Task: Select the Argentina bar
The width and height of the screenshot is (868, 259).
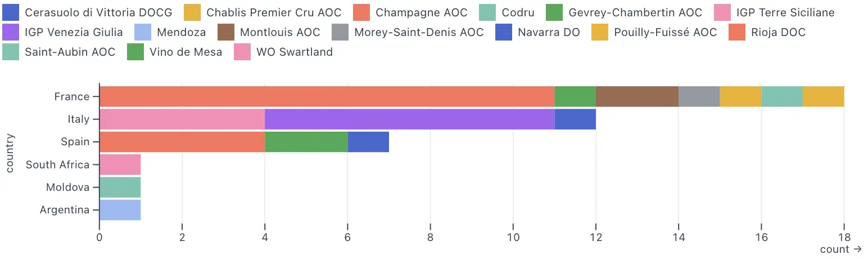Action: point(120,210)
